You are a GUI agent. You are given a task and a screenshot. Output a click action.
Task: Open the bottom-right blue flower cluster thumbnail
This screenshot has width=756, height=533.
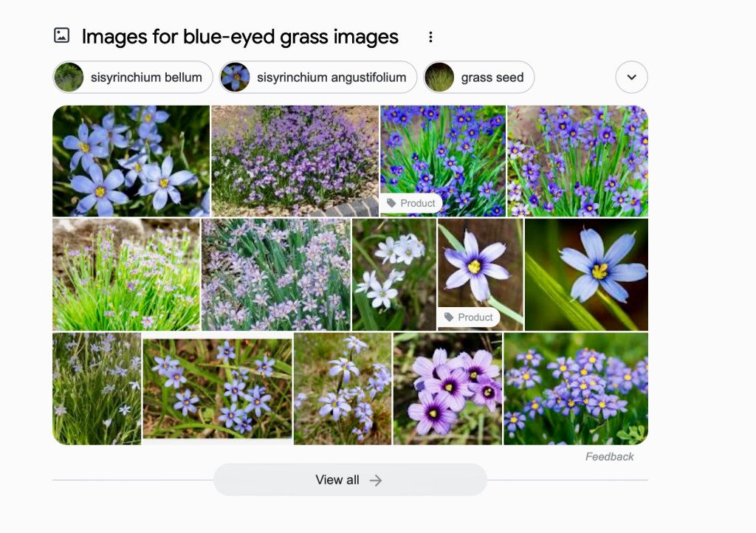point(576,388)
